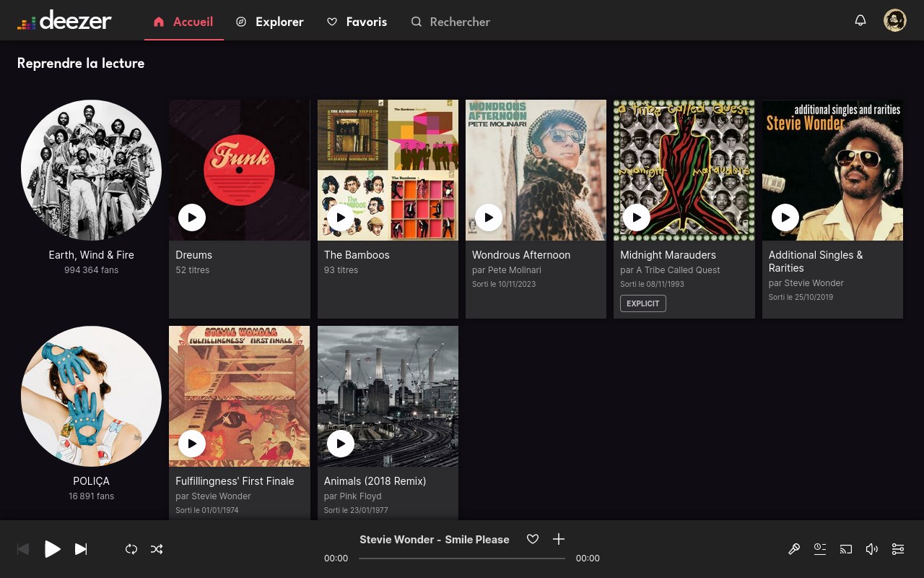Image resolution: width=924 pixels, height=578 pixels.
Task: Play The Bamboos playlist
Action: tap(341, 217)
